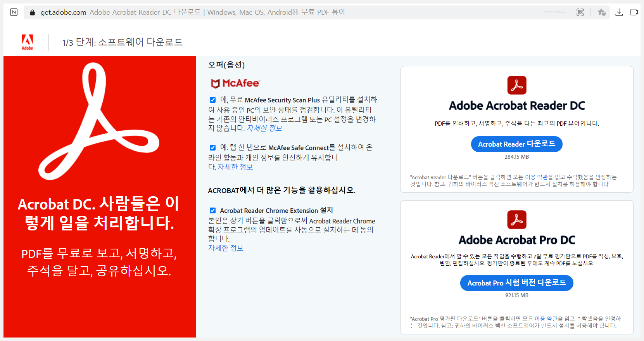This screenshot has height=341, width=644.
Task: Click the Adobe Acrobat Reader DC title
Action: tap(517, 106)
